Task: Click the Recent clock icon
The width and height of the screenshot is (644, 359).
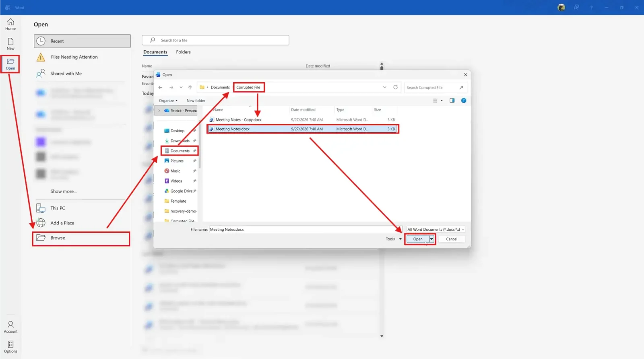Action: tap(41, 41)
